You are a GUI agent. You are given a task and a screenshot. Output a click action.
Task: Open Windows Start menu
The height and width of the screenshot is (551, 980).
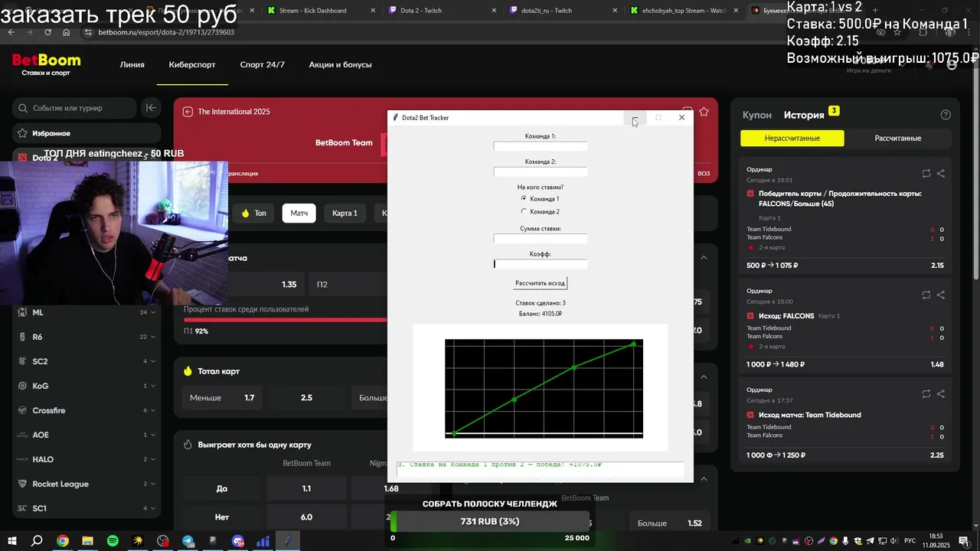coord(12,541)
